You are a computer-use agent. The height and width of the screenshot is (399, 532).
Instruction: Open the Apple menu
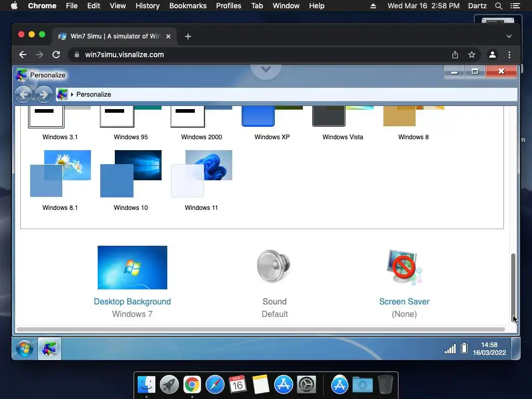(14, 6)
